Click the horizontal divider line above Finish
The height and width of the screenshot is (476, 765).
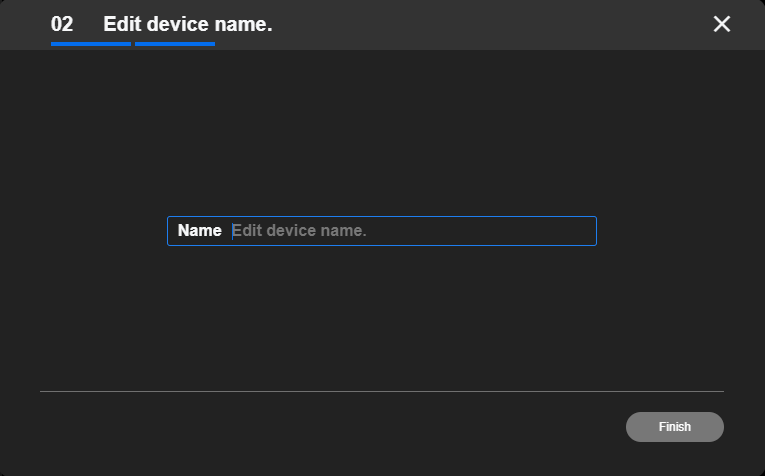(382, 391)
